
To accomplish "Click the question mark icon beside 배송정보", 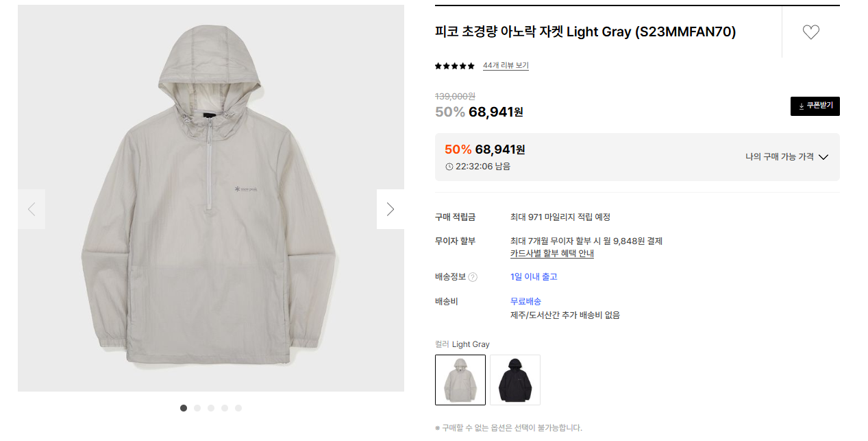I will click(473, 277).
